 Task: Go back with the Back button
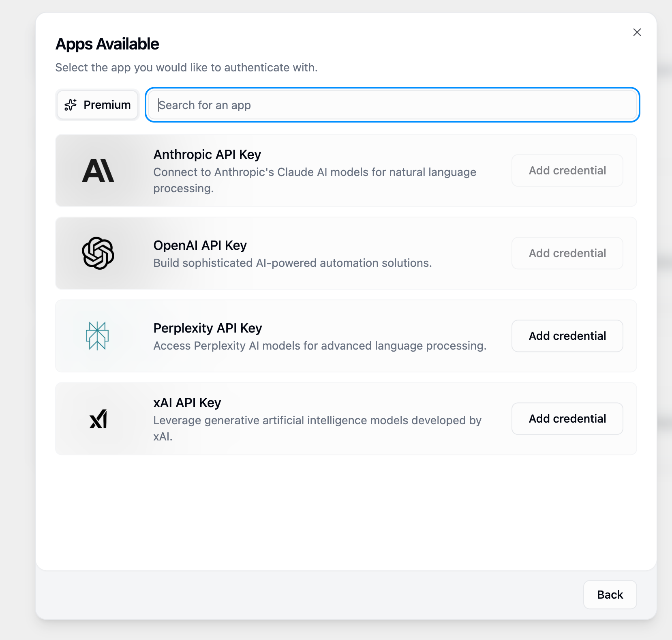[610, 595]
